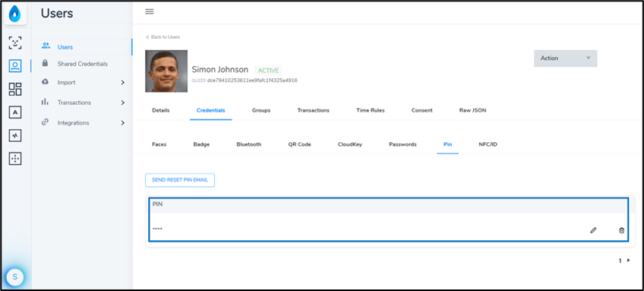Edit the PIN with pencil icon
The height and width of the screenshot is (291, 644).
coord(593,230)
